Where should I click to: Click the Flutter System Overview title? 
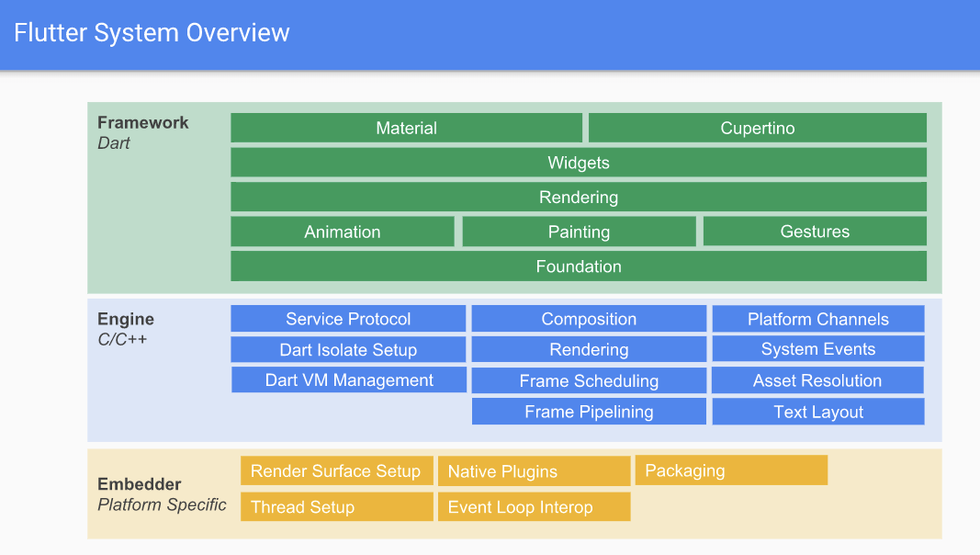click(152, 32)
